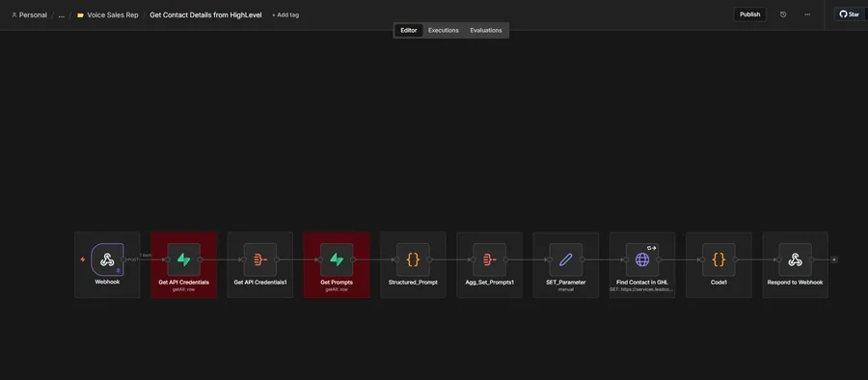Open the three-dots workflow options menu
The image size is (868, 380).
coord(807,14)
